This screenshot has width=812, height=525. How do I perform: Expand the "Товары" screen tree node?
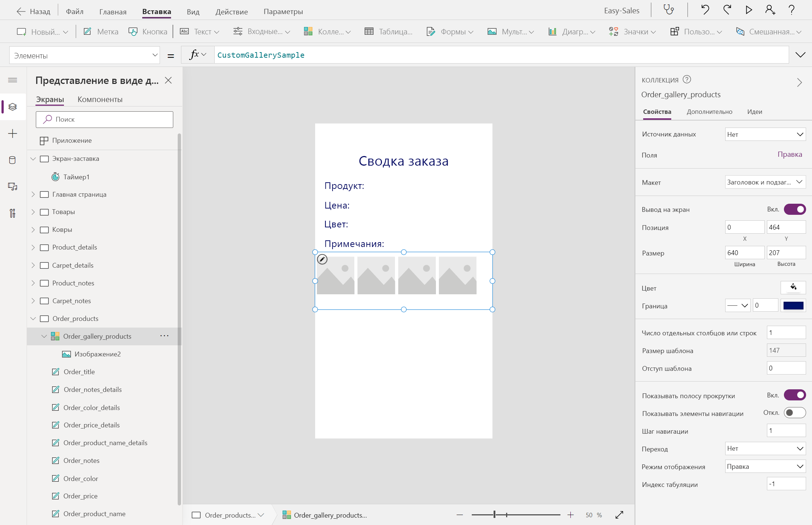pos(33,212)
